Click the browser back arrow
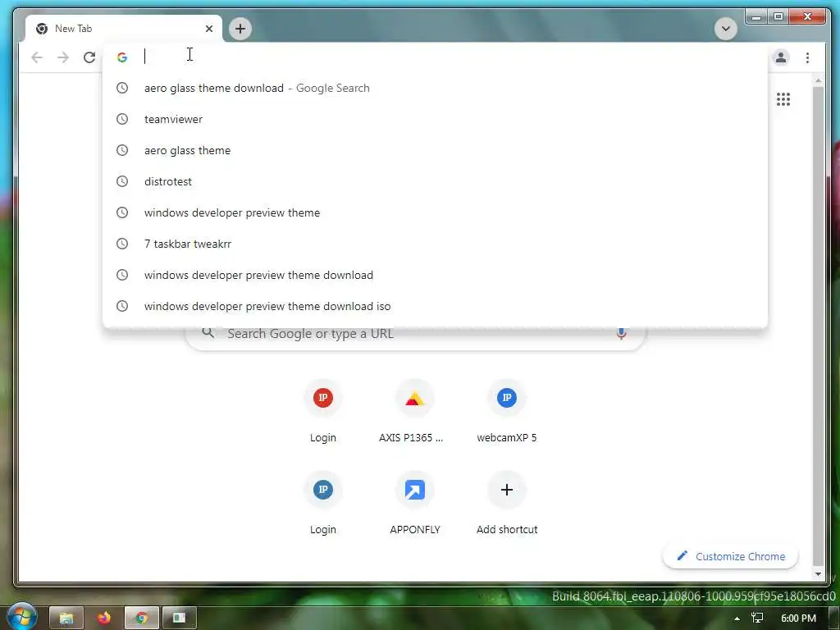Viewport: 840px width, 630px height. pos(36,57)
